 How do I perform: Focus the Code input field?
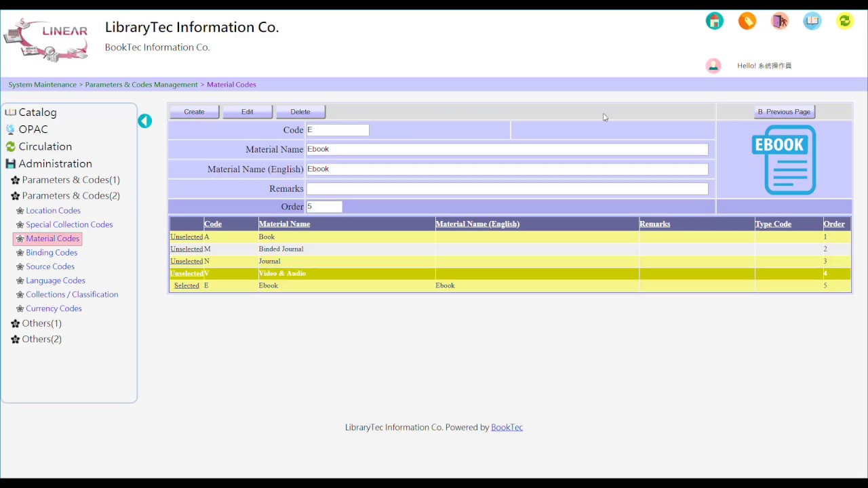(338, 130)
